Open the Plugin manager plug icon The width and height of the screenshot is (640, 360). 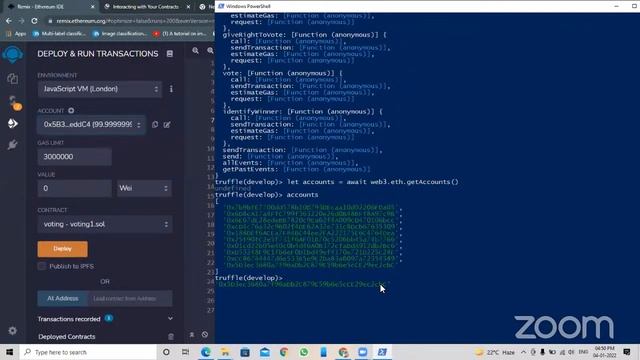(x=13, y=145)
